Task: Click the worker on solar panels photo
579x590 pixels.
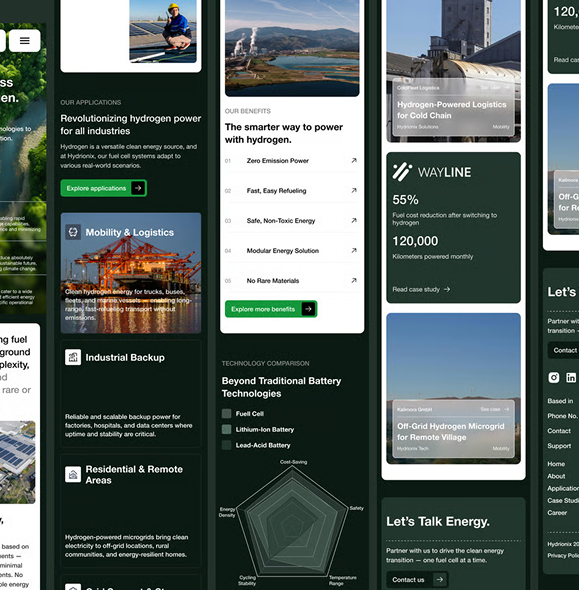Action: tap(163, 31)
